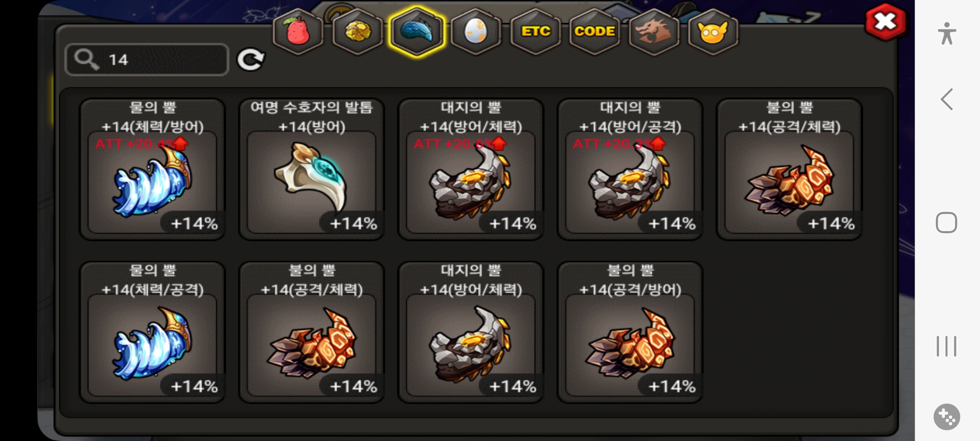Open the CODE tab
The image size is (980, 441).
595,32
